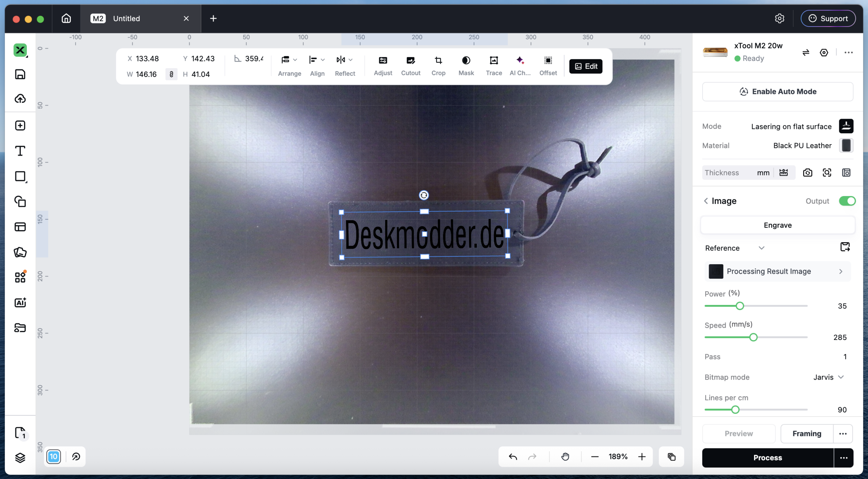This screenshot has height=479, width=868.
Task: Click the X position field 133.48
Action: (x=147, y=59)
